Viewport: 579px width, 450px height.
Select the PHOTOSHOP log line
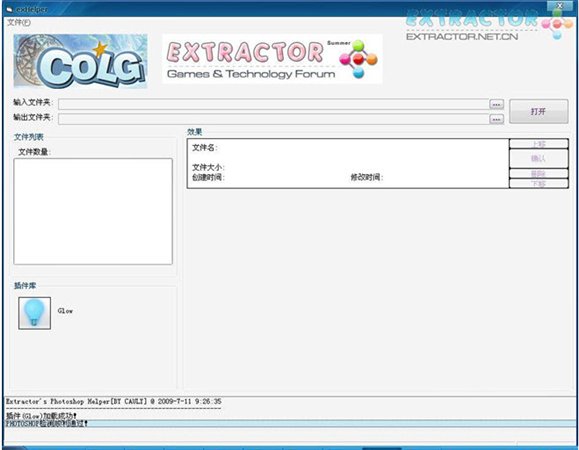click(x=291, y=423)
